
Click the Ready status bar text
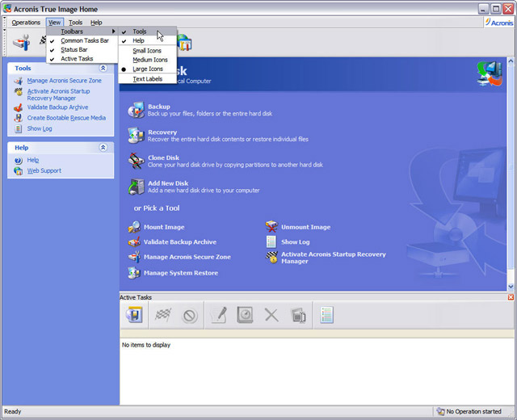(13, 411)
